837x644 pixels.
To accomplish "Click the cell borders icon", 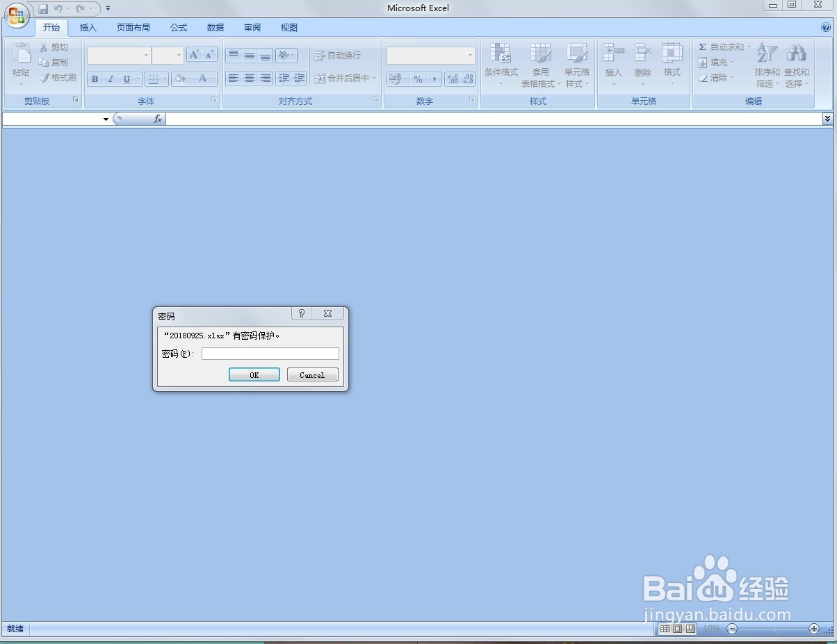I will [x=153, y=79].
